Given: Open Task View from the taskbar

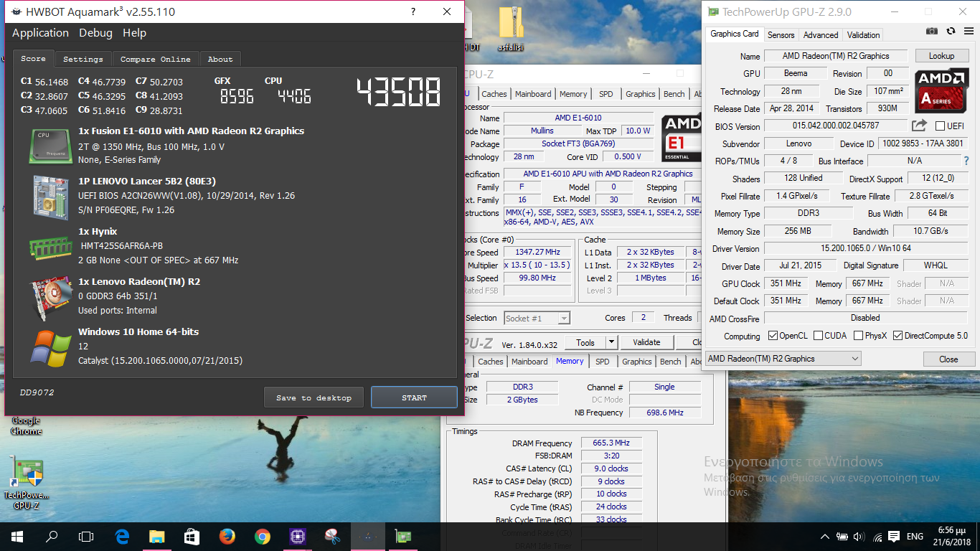Looking at the screenshot, I should [x=86, y=536].
